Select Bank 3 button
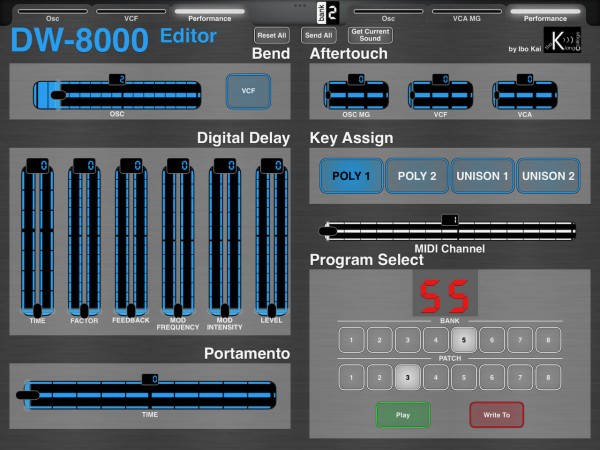 (408, 340)
